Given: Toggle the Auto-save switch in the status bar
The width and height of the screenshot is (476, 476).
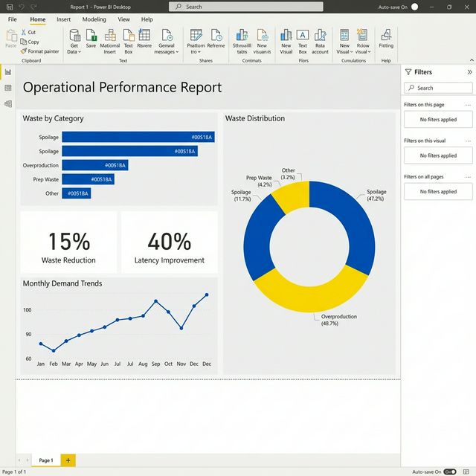Looking at the screenshot, I should pyautogui.click(x=450, y=472).
